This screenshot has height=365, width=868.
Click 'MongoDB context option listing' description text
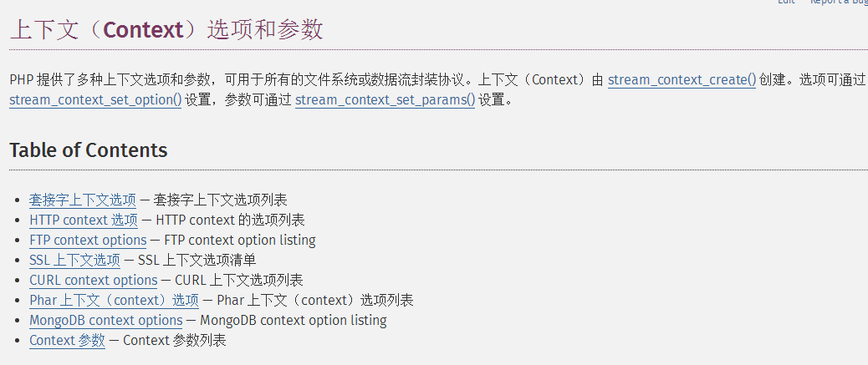tap(294, 320)
